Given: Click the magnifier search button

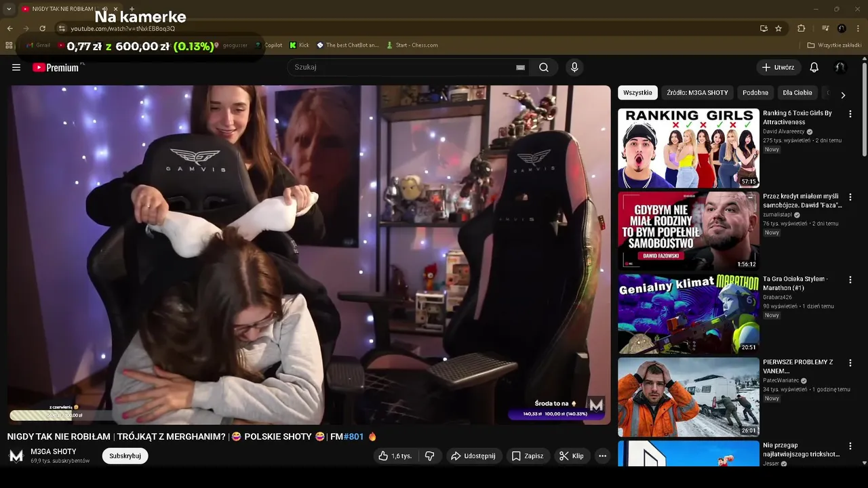Looking at the screenshot, I should 544,67.
